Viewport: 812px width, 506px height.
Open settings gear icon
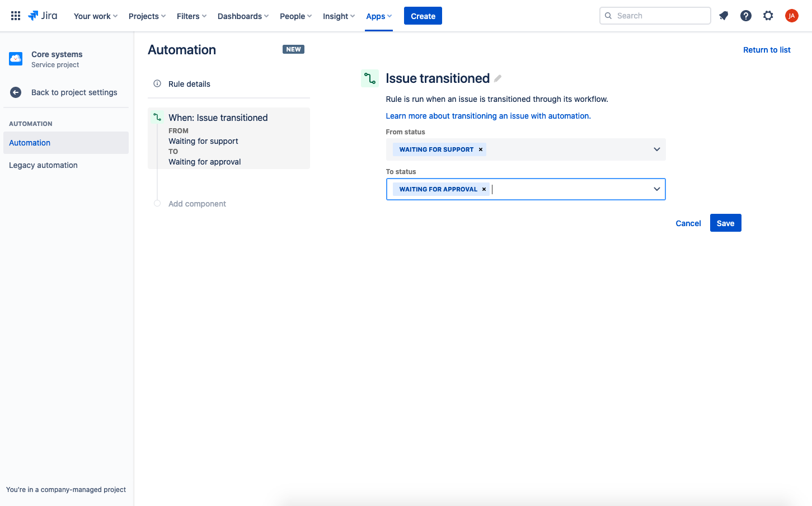(x=768, y=16)
